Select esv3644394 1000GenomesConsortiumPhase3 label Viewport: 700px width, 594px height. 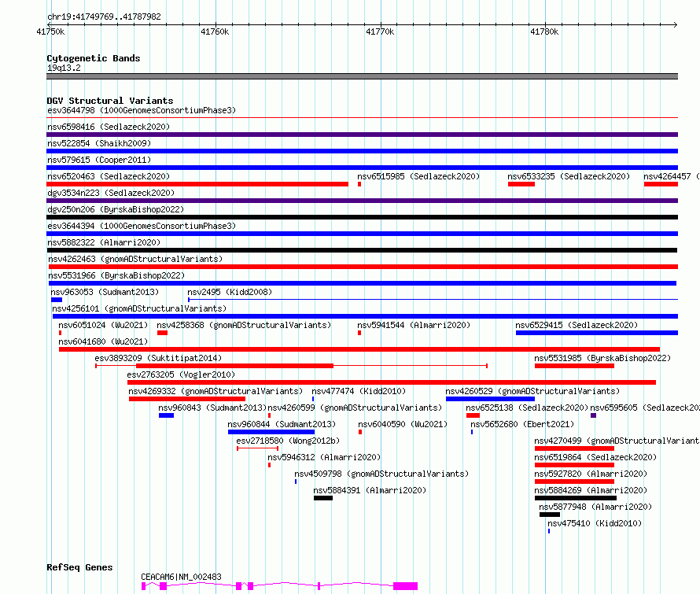tap(142, 226)
